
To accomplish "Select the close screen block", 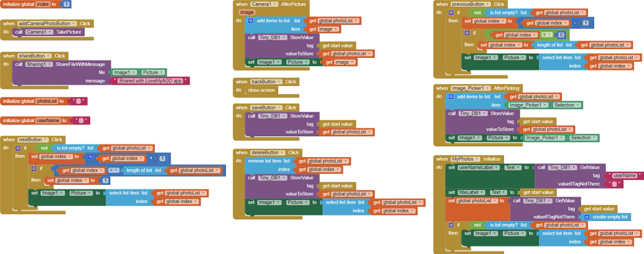I will pos(261,90).
